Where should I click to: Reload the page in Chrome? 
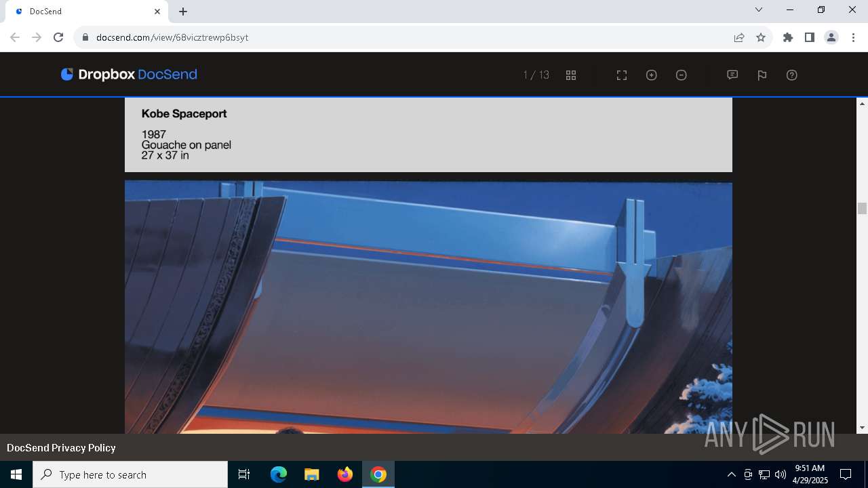click(58, 37)
